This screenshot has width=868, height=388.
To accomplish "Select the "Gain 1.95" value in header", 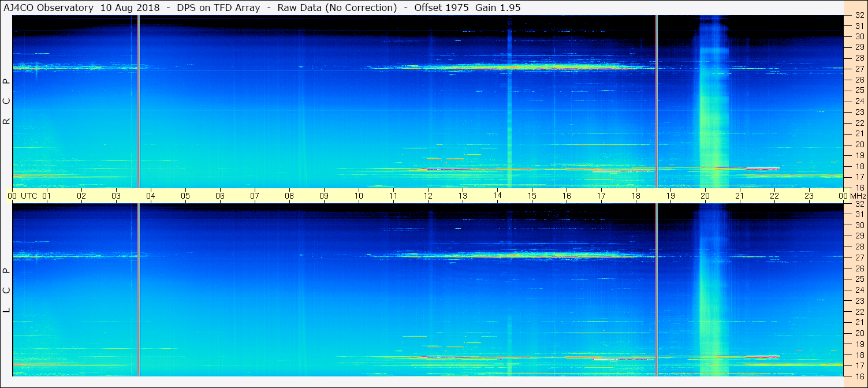I will click(497, 8).
